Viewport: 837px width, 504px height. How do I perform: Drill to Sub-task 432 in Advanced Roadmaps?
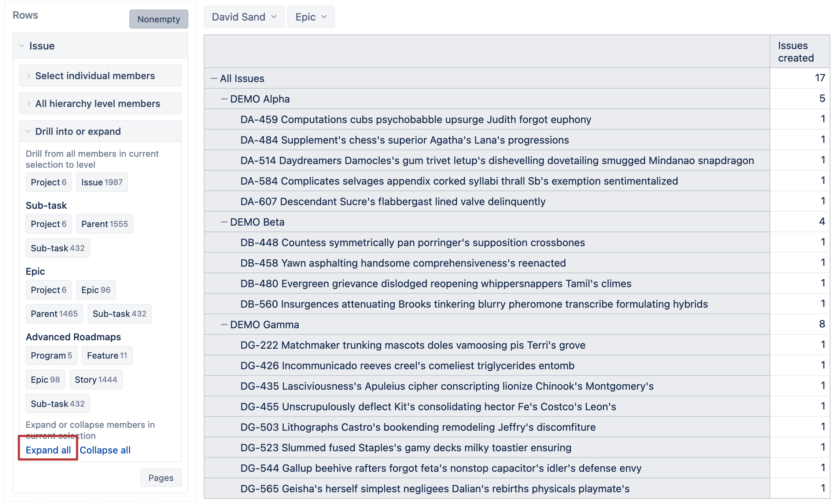58,404
